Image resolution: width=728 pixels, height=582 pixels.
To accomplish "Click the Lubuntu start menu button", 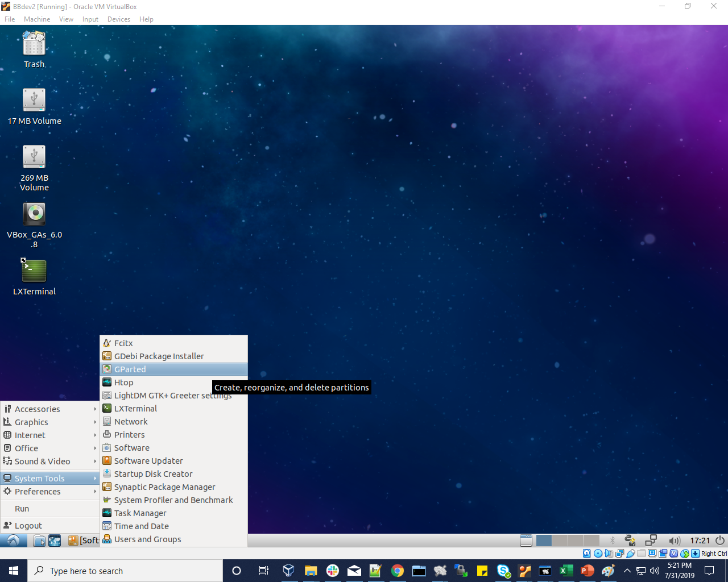I will [13, 541].
